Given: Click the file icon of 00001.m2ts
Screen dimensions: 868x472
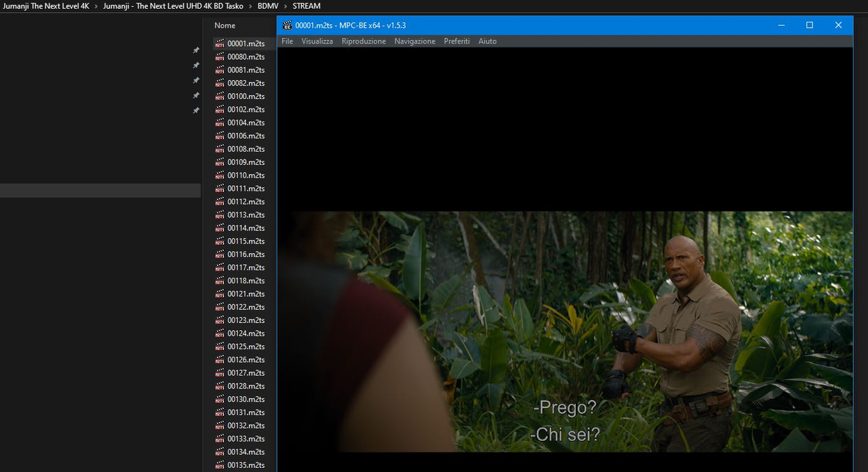Looking at the screenshot, I should [x=220, y=43].
